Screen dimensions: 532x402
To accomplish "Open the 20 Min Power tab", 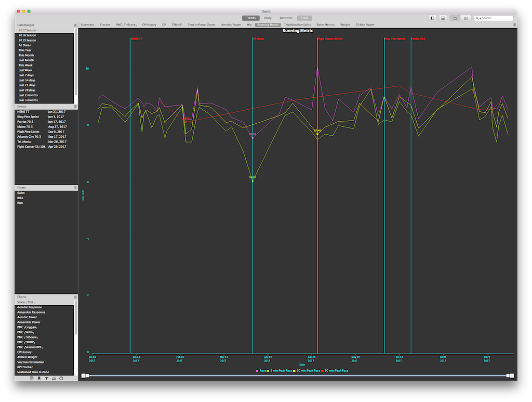I will [x=365, y=25].
